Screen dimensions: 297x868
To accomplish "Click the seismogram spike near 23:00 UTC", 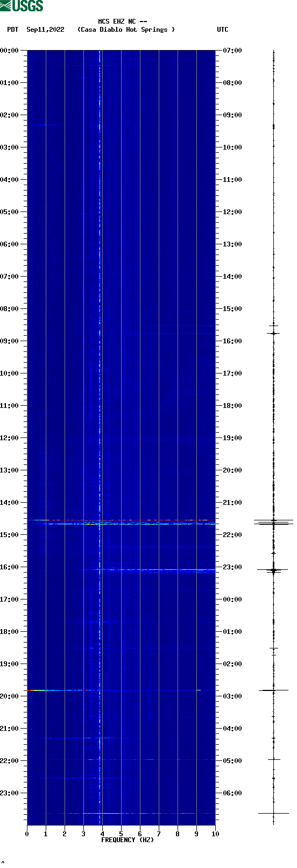I will coord(273,570).
